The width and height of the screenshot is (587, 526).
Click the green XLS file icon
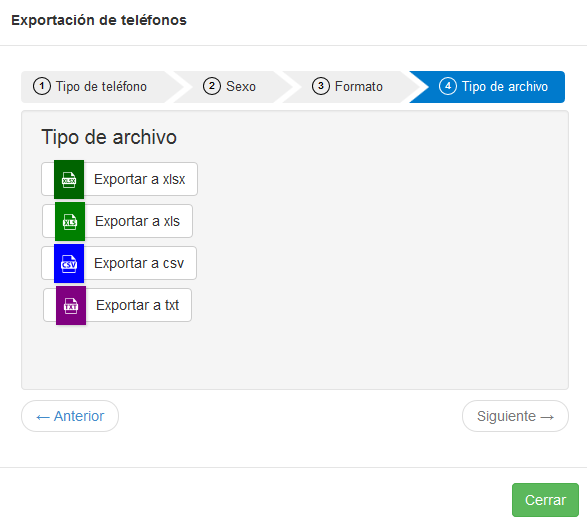70,222
